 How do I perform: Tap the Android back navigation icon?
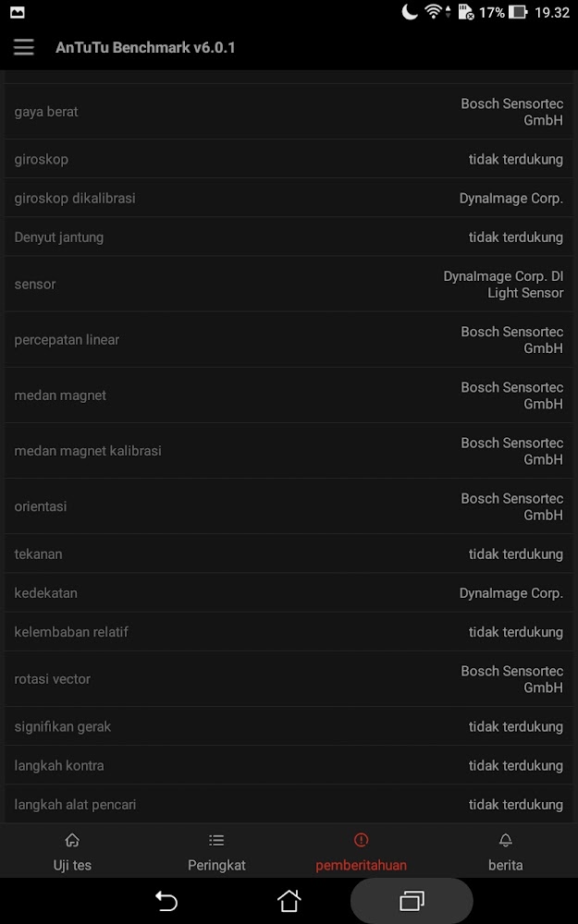(x=166, y=900)
